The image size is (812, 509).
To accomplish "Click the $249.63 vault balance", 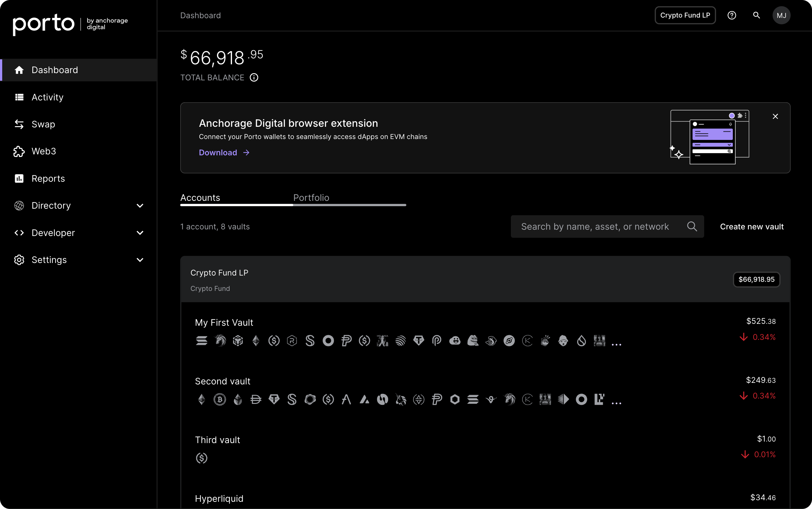I will 761,380.
